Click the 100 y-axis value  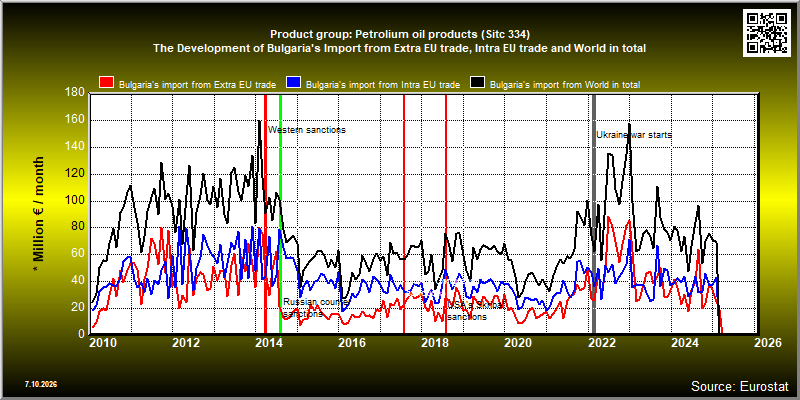tap(76, 201)
